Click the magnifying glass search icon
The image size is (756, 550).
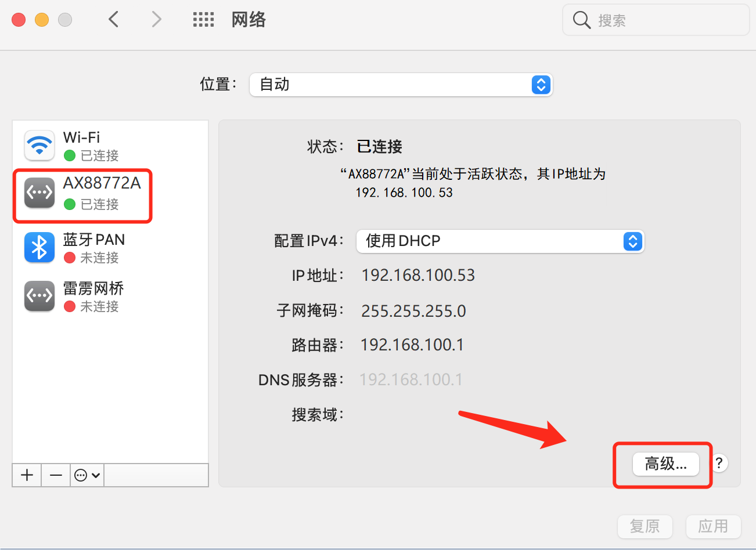click(x=581, y=20)
